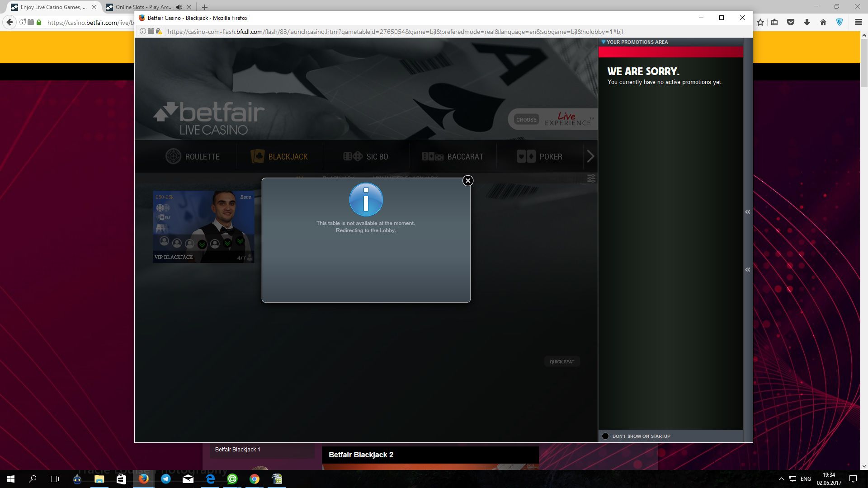Open Google Chrome from taskbar

[255, 479]
